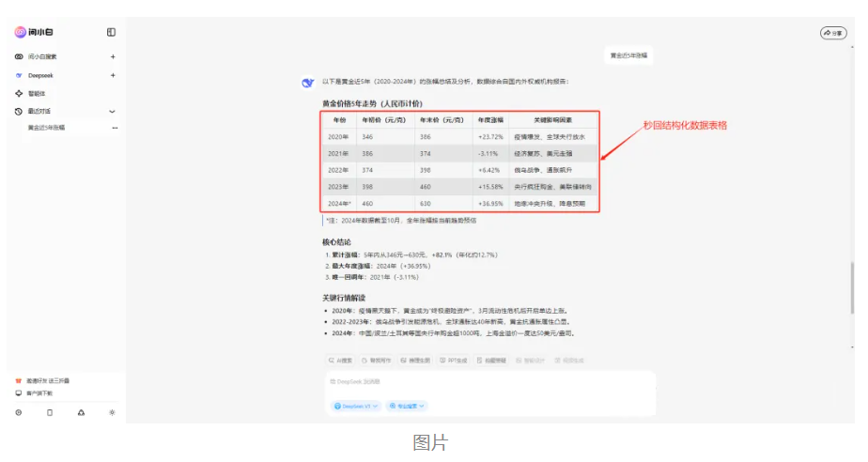This screenshot has width=868, height=462.
Task: Click the mobile phone icon in sidebar footer
Action: [50, 413]
